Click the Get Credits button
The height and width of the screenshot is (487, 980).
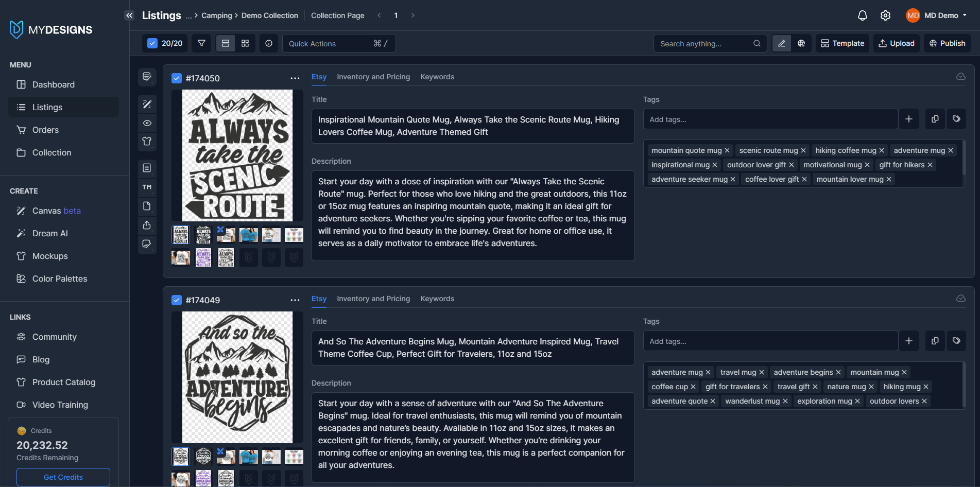point(63,477)
